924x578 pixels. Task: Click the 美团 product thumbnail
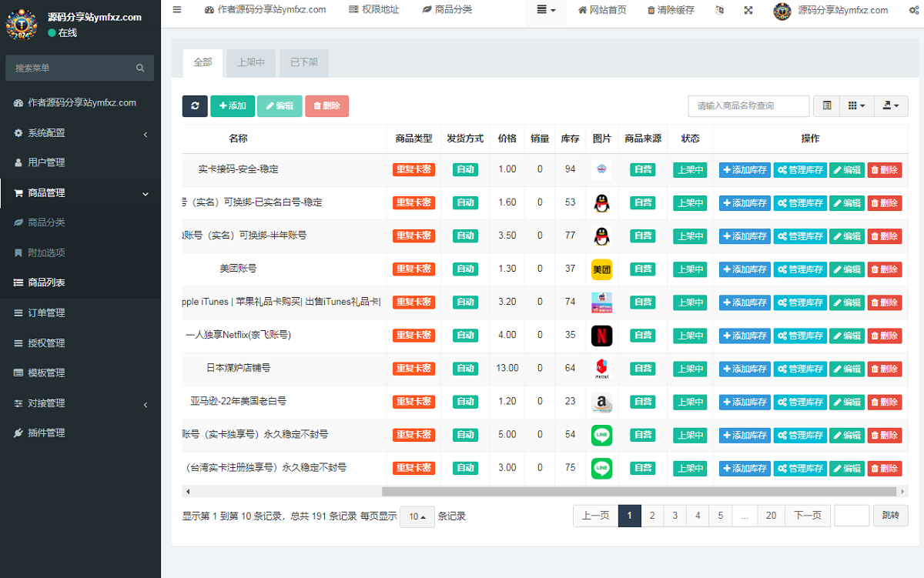click(601, 269)
